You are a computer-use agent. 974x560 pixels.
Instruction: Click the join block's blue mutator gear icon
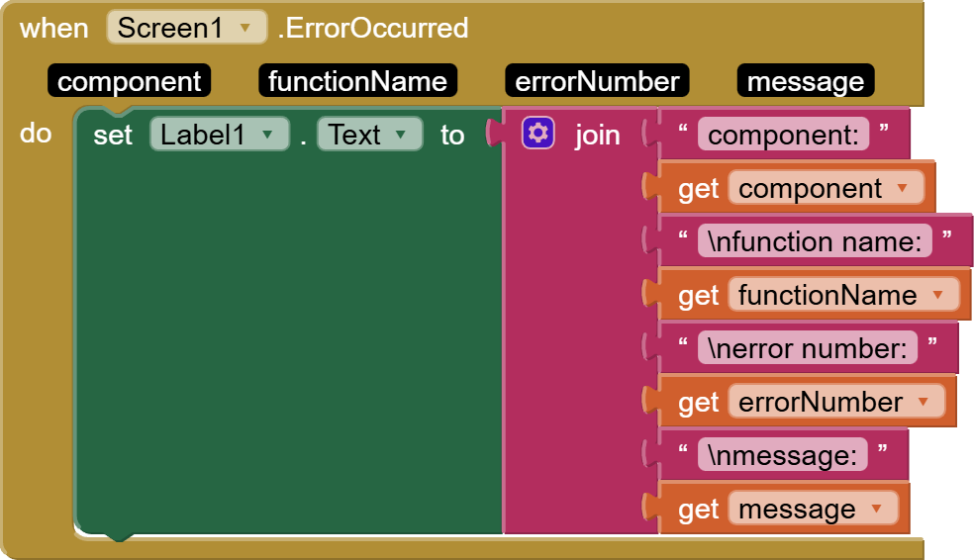(537, 133)
